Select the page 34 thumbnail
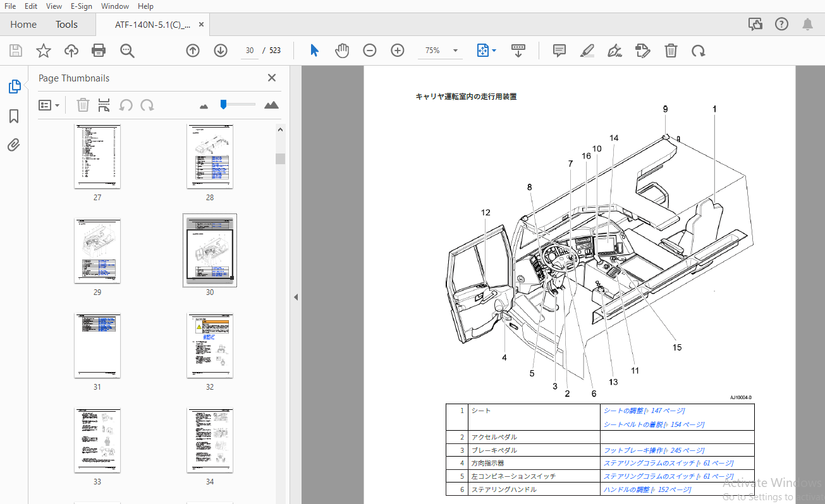The width and height of the screenshot is (825, 504). tap(210, 441)
